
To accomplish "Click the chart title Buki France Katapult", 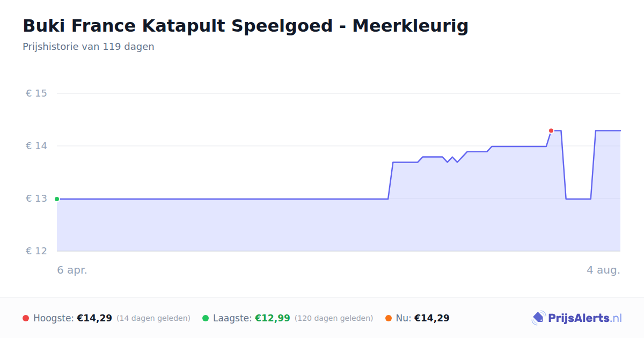I will pos(246,26).
